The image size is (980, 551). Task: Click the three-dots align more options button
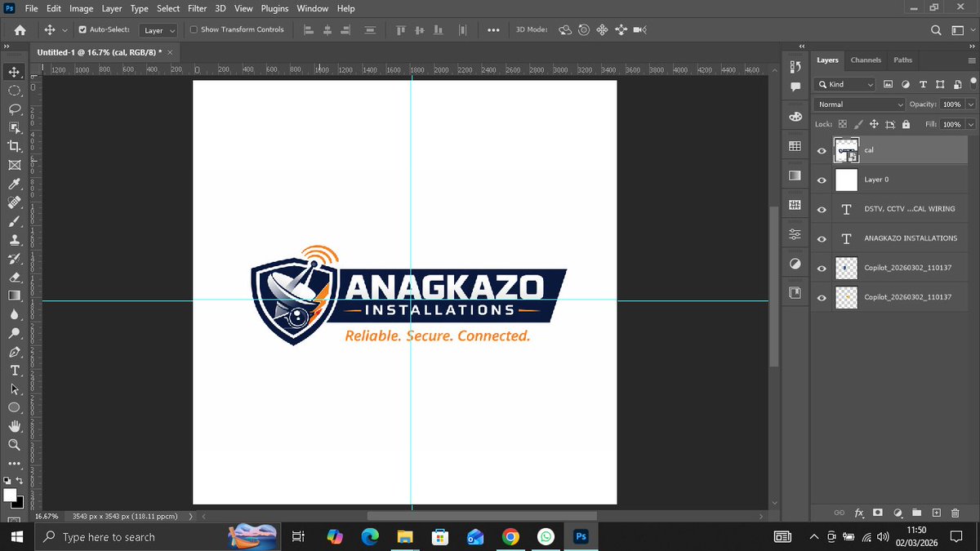[493, 30]
